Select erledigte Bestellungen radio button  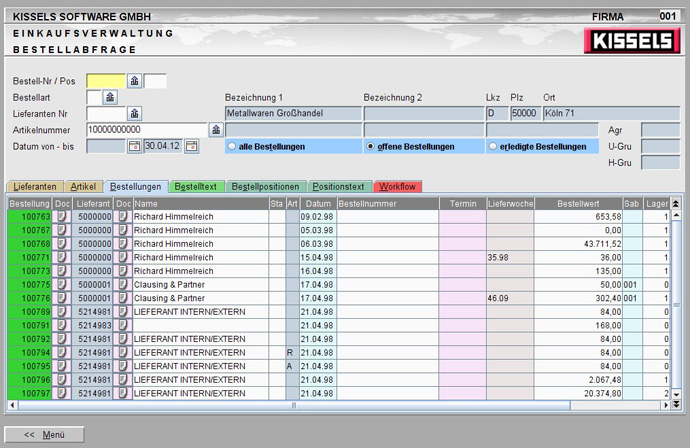[x=493, y=147]
